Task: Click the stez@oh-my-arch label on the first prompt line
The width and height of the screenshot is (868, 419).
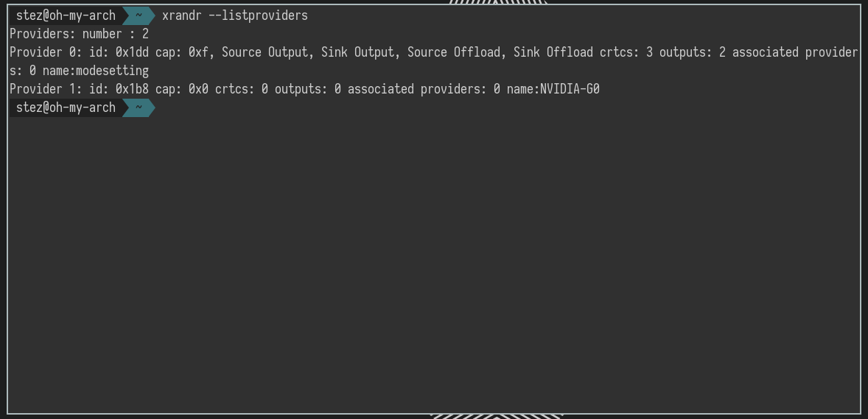Action: pos(66,15)
